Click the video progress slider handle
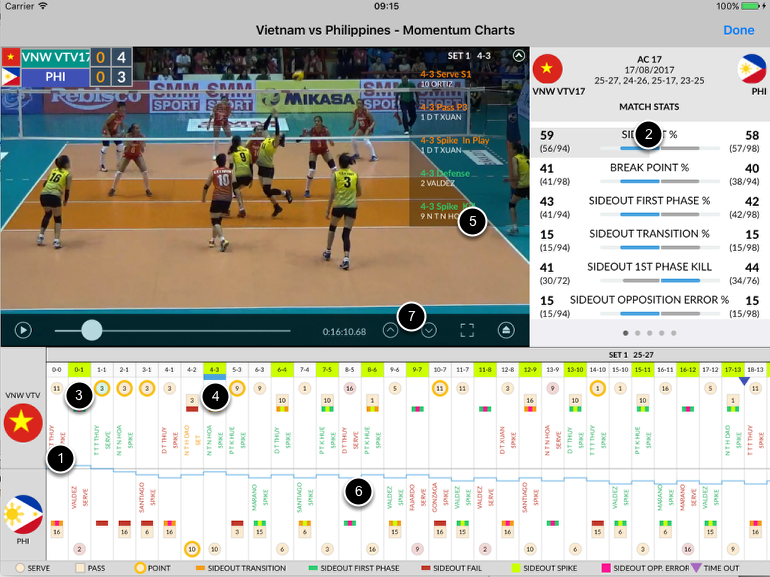 click(91, 329)
